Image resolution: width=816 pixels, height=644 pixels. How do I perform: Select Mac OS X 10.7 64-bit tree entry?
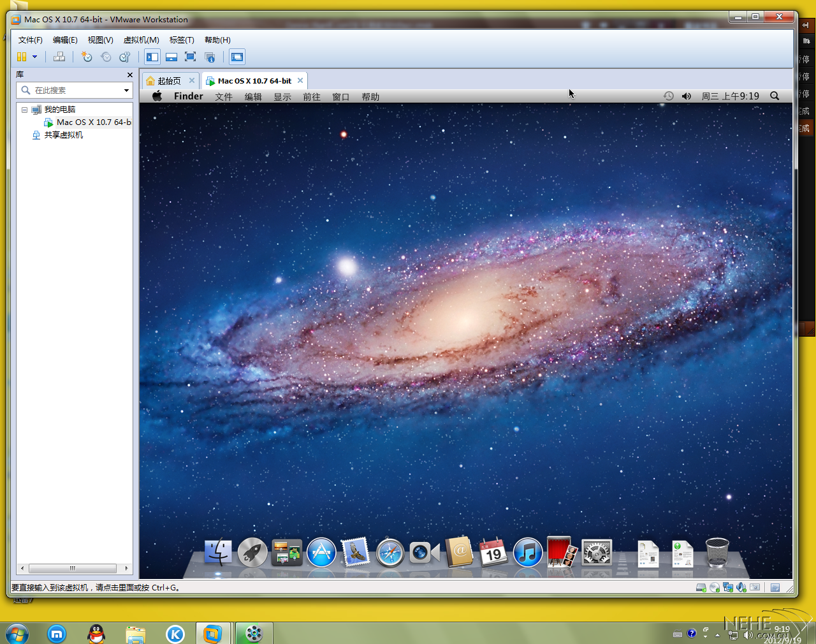point(94,122)
